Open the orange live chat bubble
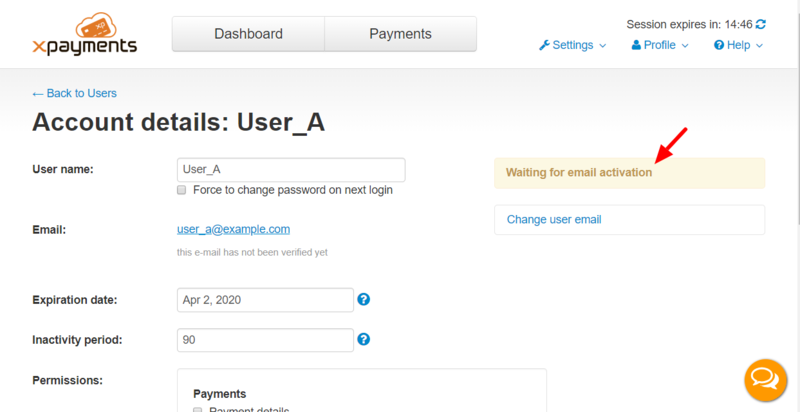The width and height of the screenshot is (800, 412). click(x=765, y=380)
